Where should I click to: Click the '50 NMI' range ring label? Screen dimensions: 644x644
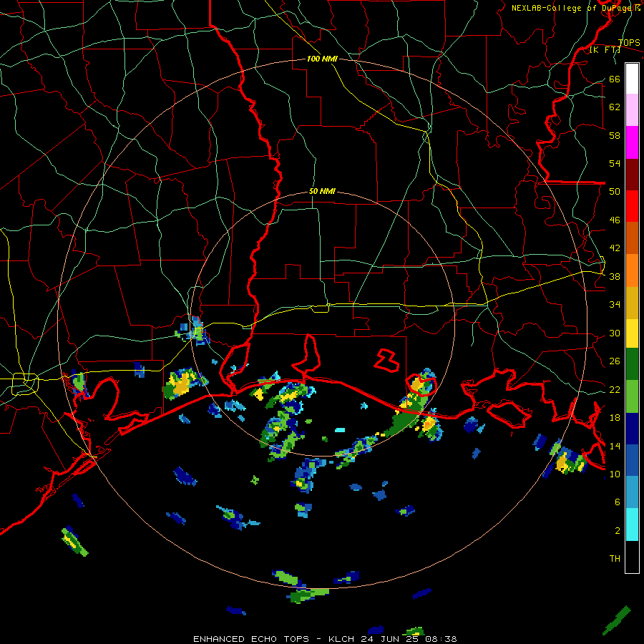tap(323, 191)
